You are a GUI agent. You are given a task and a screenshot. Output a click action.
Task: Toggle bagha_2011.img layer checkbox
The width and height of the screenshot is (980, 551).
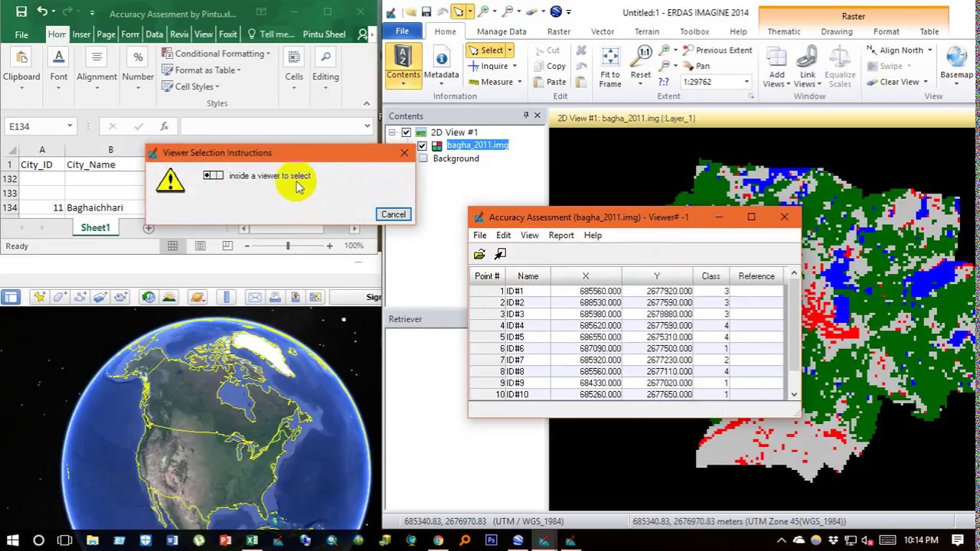(x=422, y=145)
